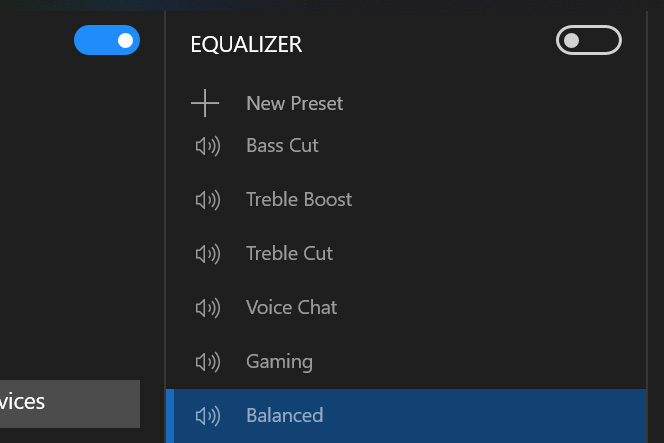The image size is (664, 443).
Task: Select the Treble Cut preset name
Action: (289, 254)
